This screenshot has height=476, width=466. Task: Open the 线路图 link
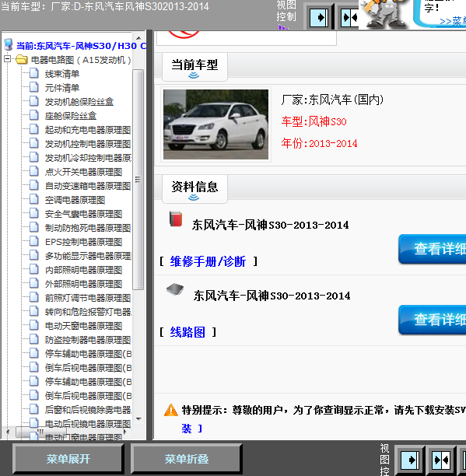187,332
